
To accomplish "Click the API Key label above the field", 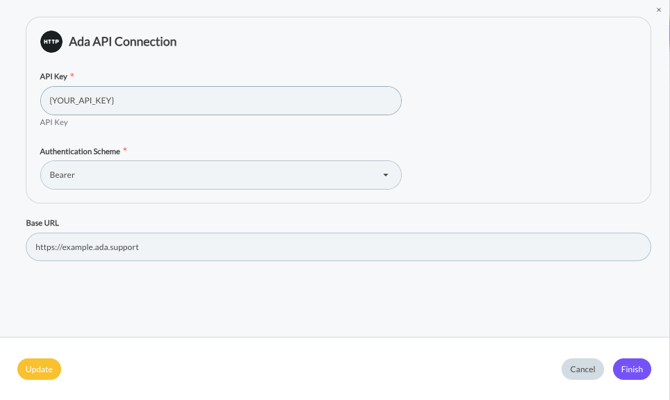I will click(54, 77).
